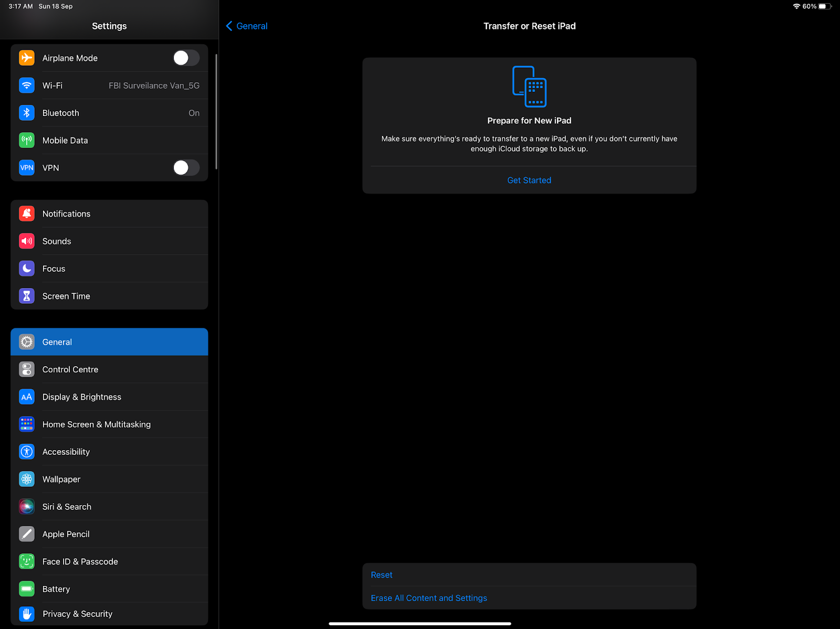The image size is (840, 629).
Task: Tap the Wi-Fi signal icon in status bar
Action: pyautogui.click(x=796, y=6)
